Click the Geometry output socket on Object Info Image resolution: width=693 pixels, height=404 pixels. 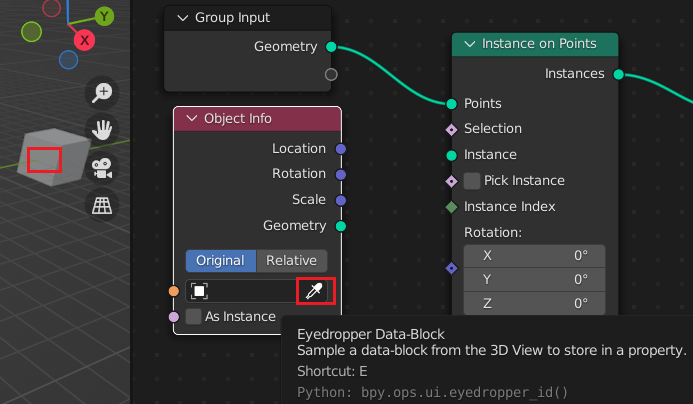tap(341, 226)
